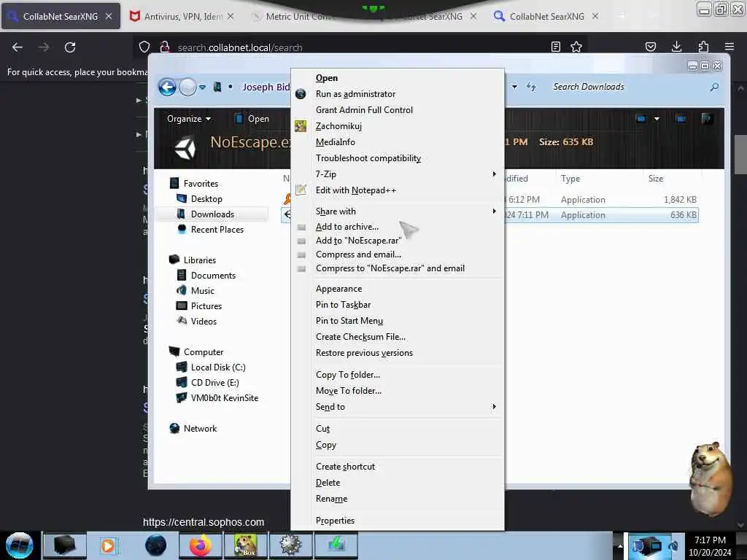
Task: Click the Explorer help icon
Action: [707, 119]
